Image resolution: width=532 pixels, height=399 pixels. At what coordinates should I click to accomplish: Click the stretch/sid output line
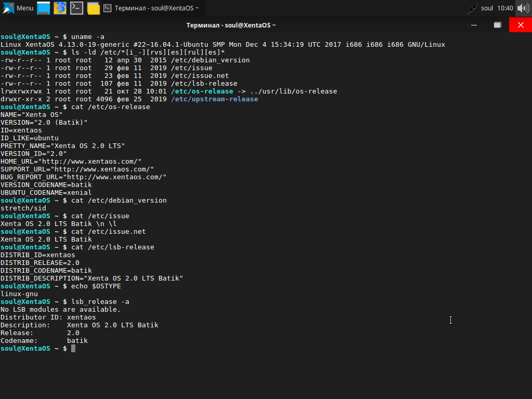[23, 208]
